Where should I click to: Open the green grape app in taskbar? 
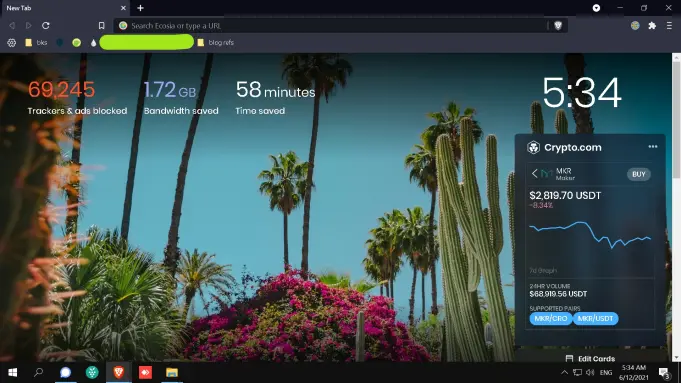point(92,372)
